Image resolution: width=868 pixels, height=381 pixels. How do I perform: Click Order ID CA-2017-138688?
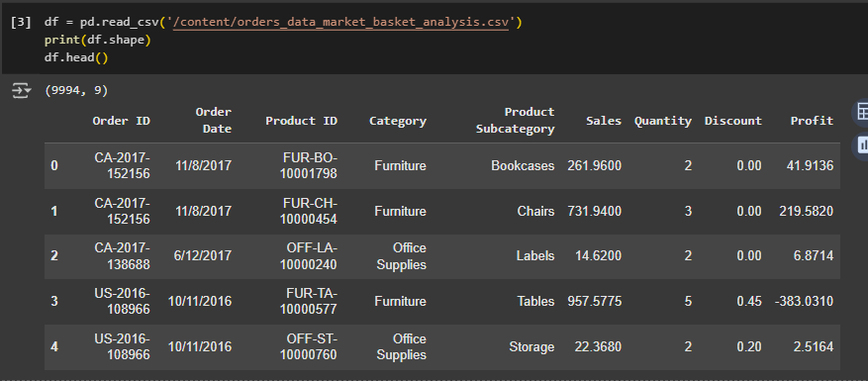click(122, 256)
